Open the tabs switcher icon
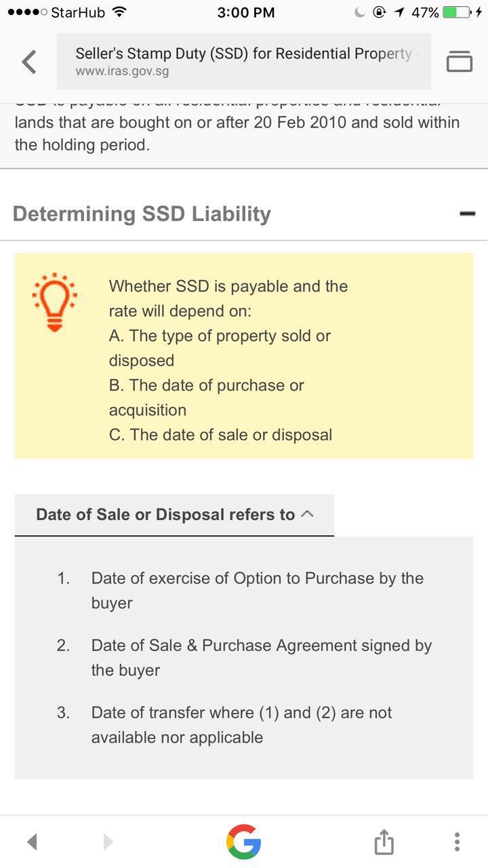This screenshot has width=488, height=868. tap(459, 62)
